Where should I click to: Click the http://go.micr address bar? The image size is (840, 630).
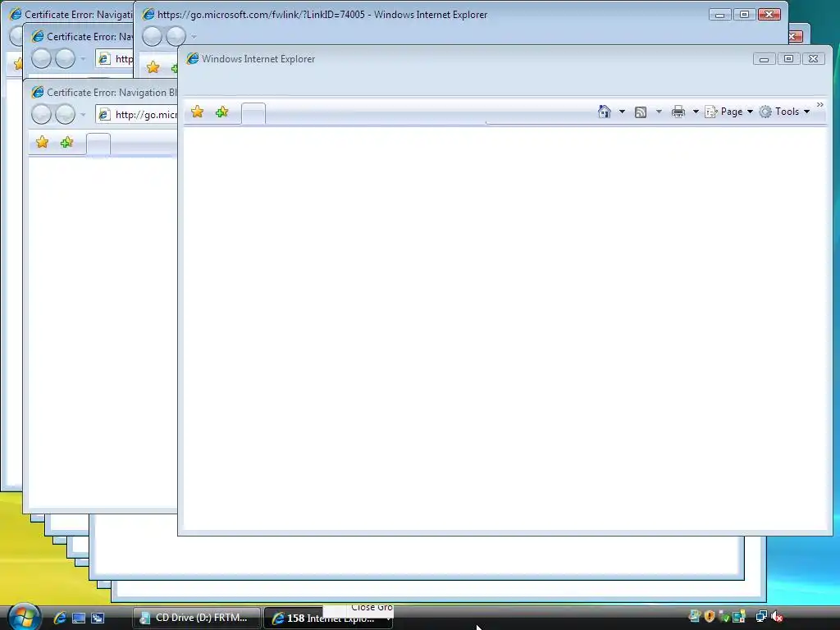[x=137, y=114]
